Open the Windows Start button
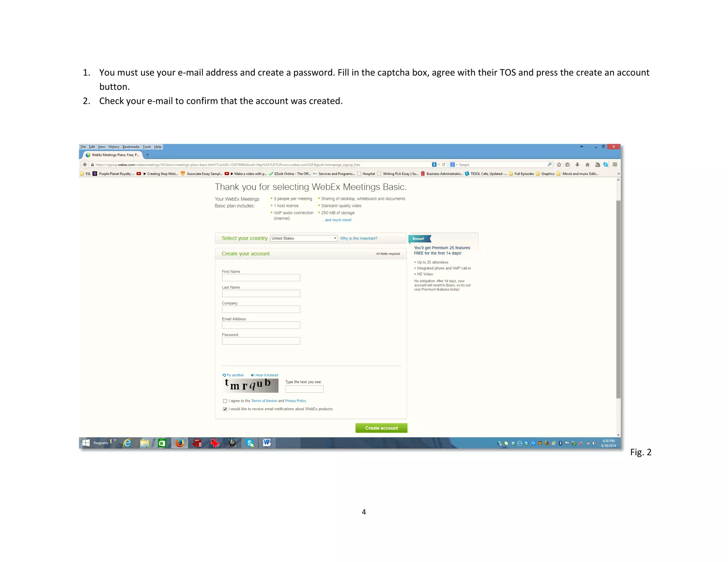728x562 pixels. (86, 443)
